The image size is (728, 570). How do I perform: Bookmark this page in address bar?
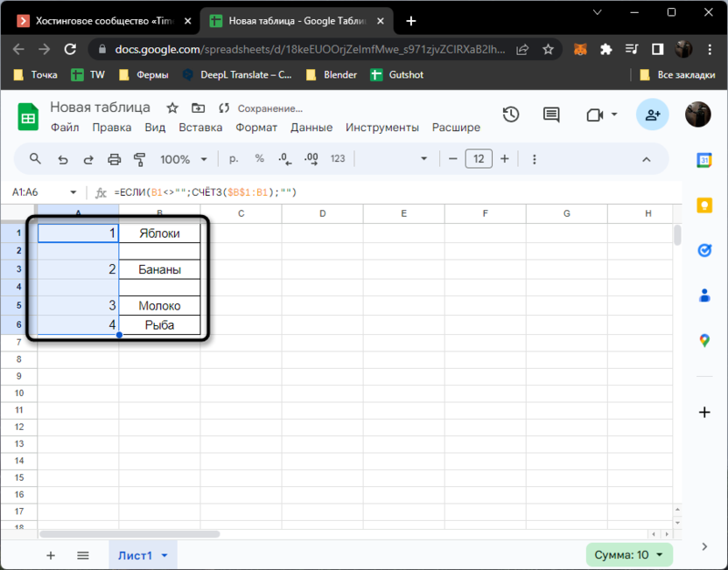pyautogui.click(x=549, y=49)
